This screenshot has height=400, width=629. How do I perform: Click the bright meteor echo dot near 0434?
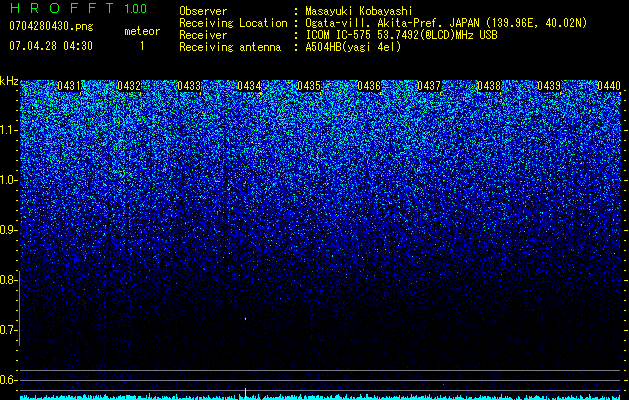pos(246,319)
